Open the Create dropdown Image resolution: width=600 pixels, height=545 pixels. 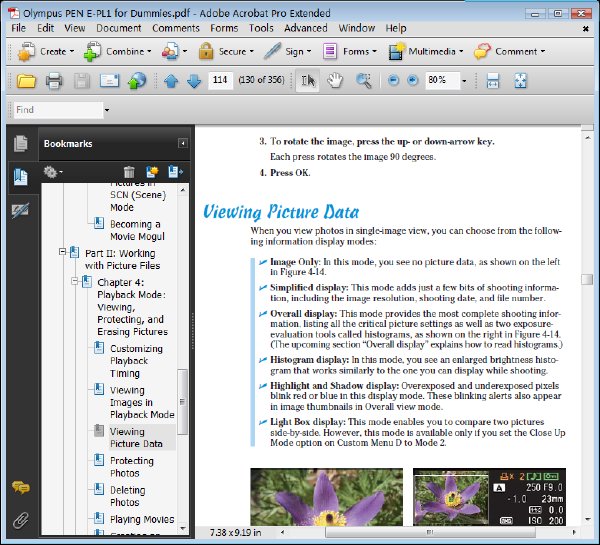point(46,51)
